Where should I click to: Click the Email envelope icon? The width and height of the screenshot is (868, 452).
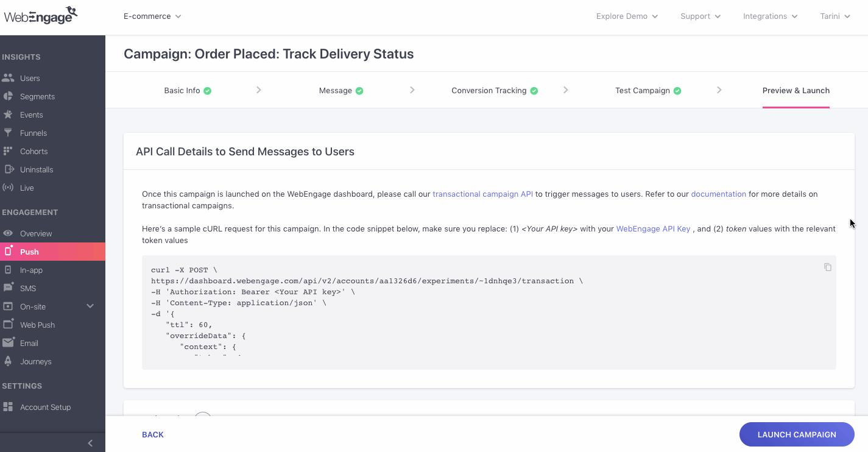click(8, 343)
